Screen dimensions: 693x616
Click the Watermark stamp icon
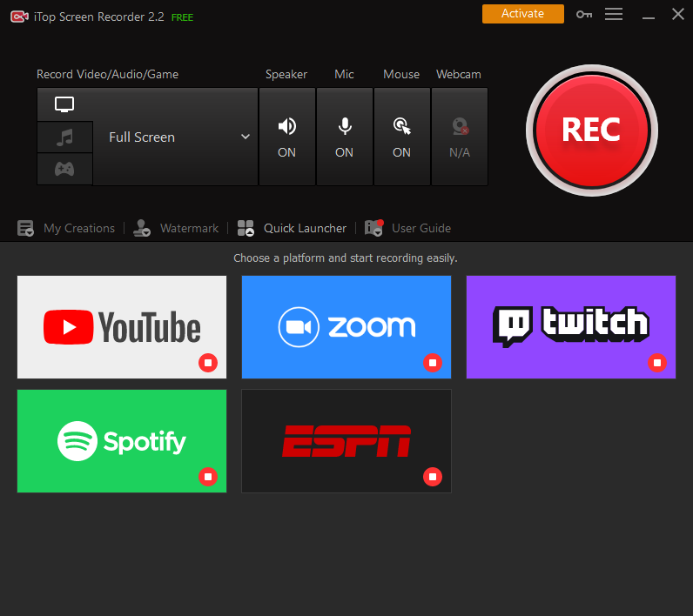142,228
